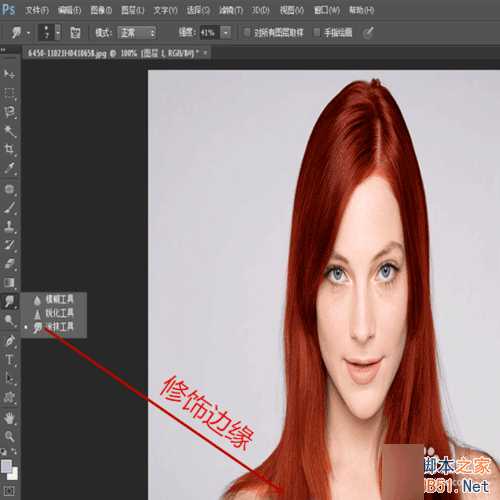Select the Zoom magnifier tool
Viewport: 500px width, 500px height.
click(9, 436)
